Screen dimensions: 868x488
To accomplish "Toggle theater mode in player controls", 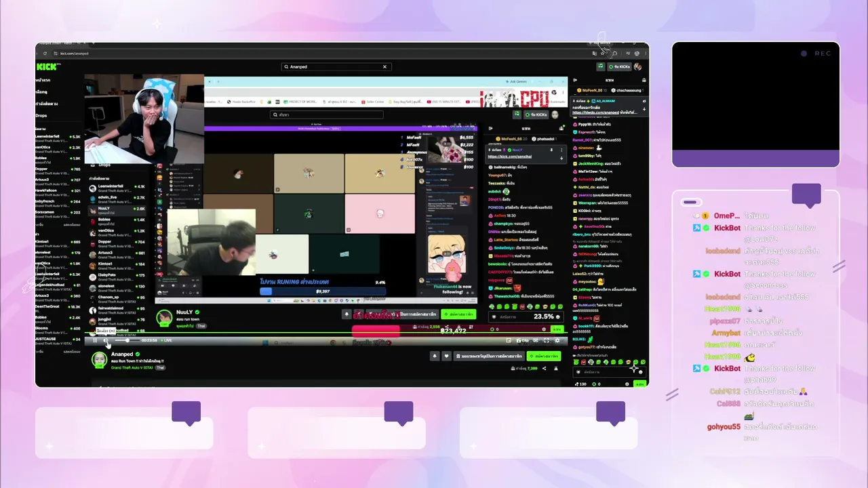I will [535, 340].
